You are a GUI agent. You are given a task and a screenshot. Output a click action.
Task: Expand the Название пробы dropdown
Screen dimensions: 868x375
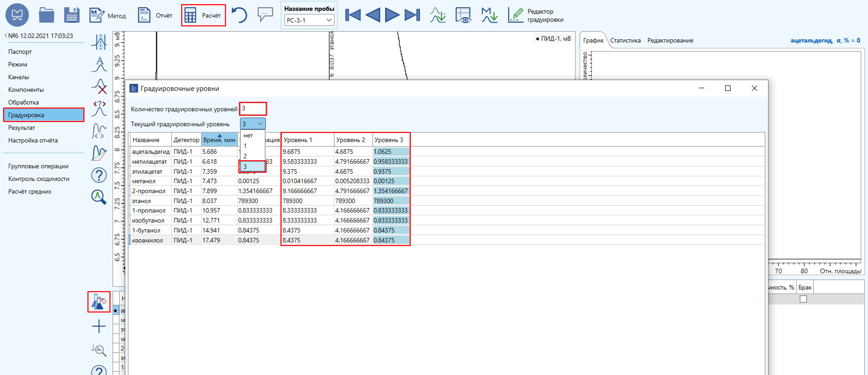329,20
